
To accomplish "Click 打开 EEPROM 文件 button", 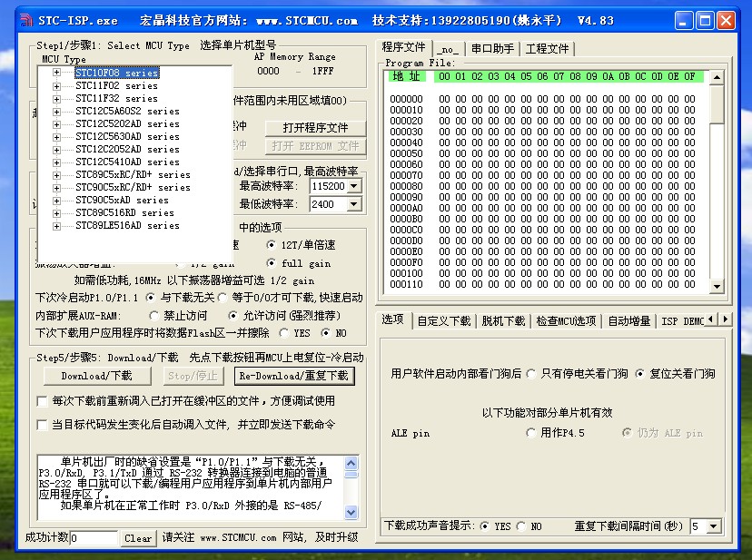I will (x=315, y=146).
